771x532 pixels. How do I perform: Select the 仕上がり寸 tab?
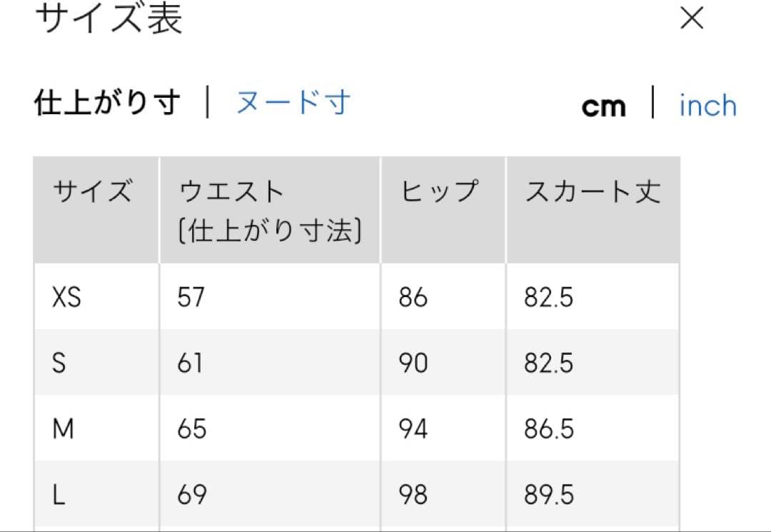coord(107,104)
